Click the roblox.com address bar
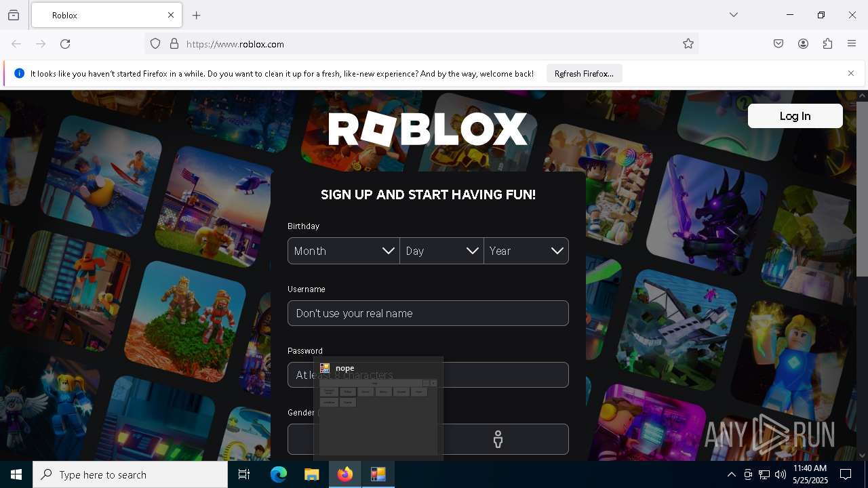Viewport: 868px width, 488px height. (420, 44)
